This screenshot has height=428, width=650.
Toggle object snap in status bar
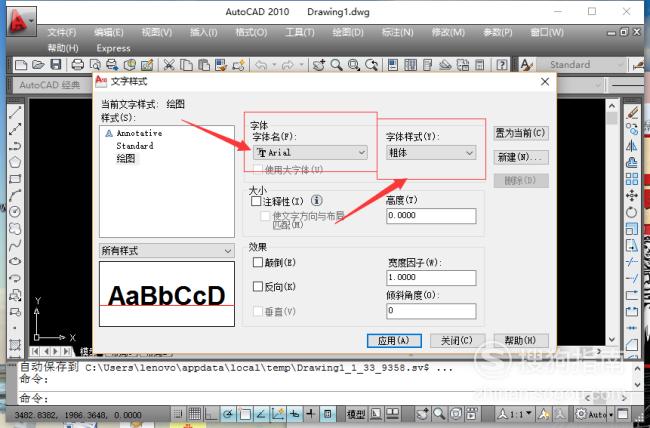point(245,414)
